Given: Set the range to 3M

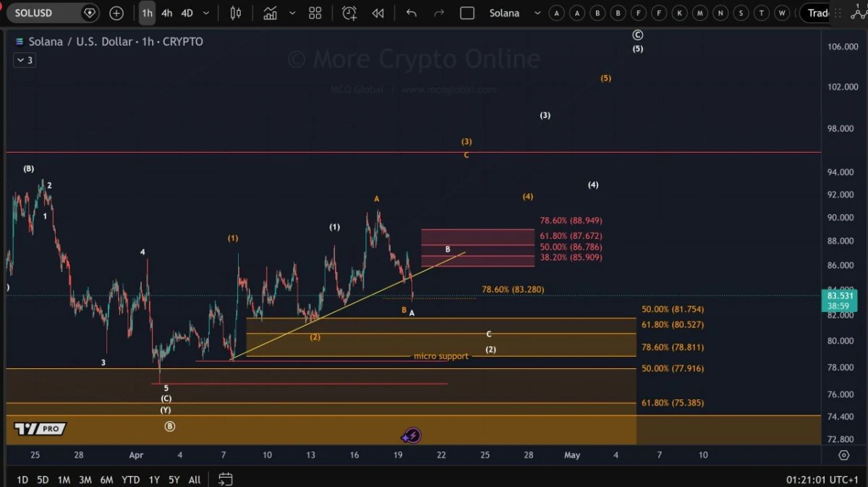Looking at the screenshot, I should (x=85, y=479).
